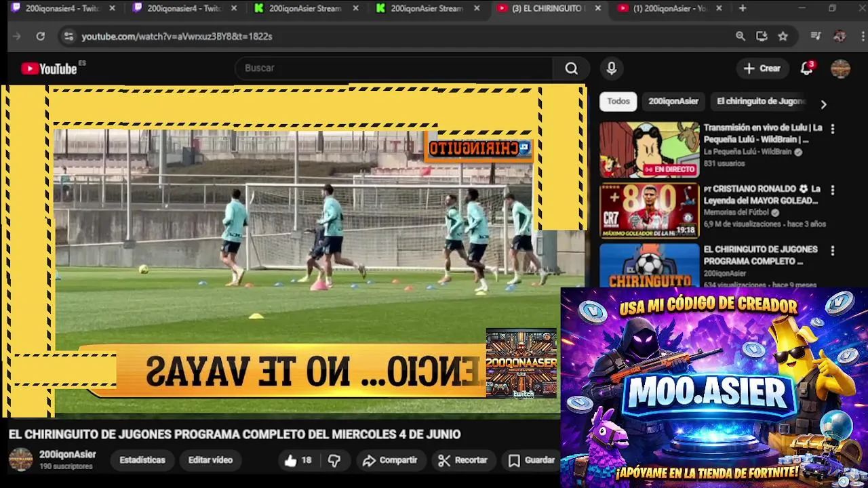Click the '190 suscriptores' text under channel
The height and width of the screenshot is (488, 868).
pos(66,467)
